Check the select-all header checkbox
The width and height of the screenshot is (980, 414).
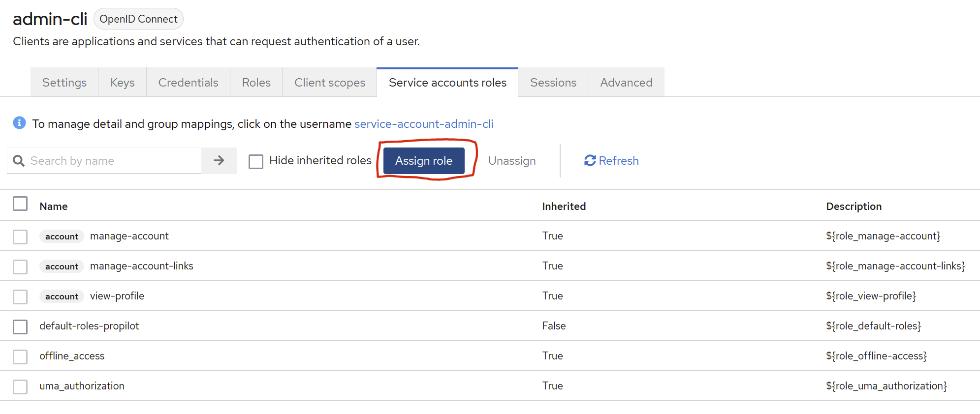[x=20, y=204]
